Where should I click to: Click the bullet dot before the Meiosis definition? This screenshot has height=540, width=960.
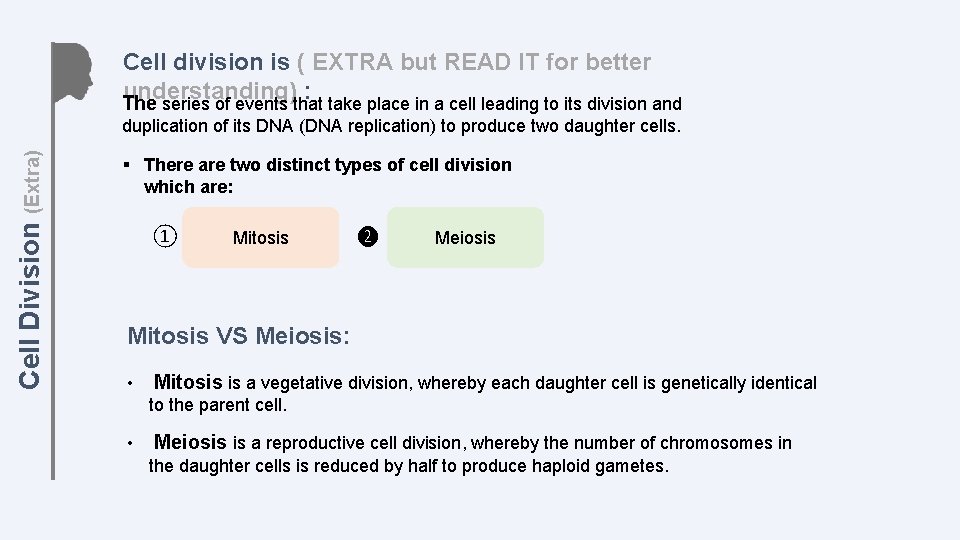pos(130,444)
